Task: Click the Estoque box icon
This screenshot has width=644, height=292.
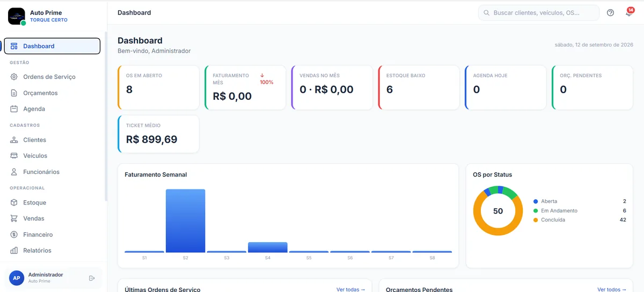Action: 14,202
